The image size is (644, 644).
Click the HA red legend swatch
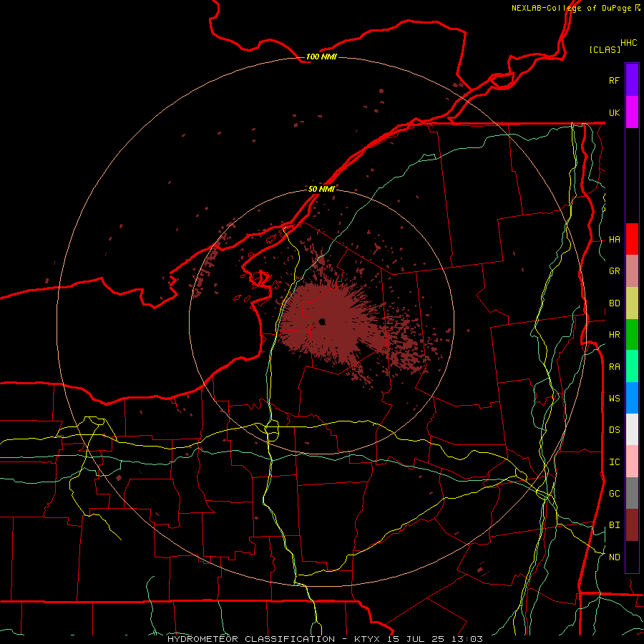(632, 239)
